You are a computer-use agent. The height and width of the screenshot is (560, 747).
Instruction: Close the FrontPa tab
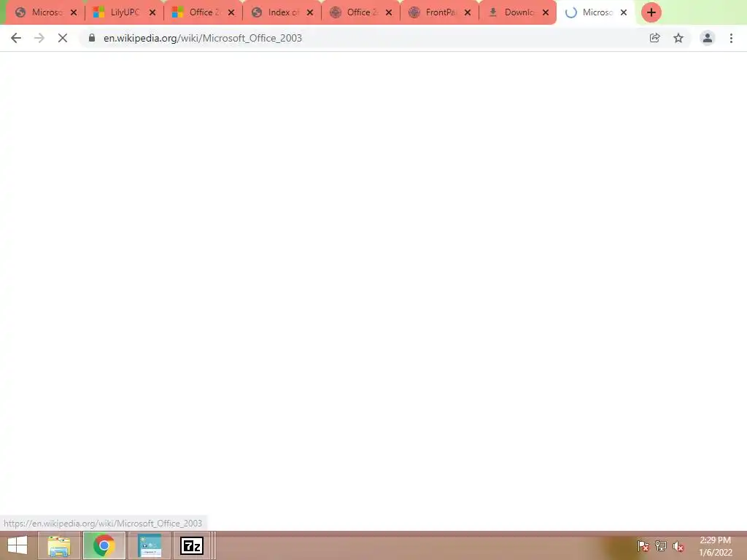click(468, 13)
